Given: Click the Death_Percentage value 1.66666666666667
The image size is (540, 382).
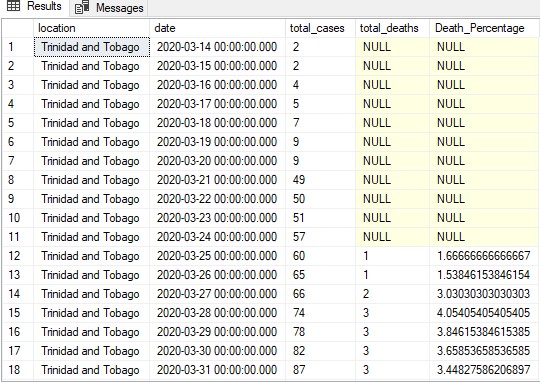Looking at the screenshot, I should pos(484,256).
